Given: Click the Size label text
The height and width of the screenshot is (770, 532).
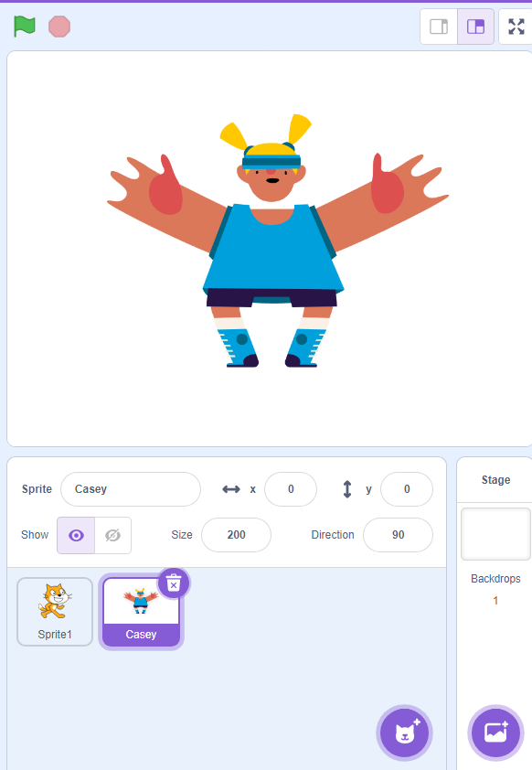Looking at the screenshot, I should 182,535.
